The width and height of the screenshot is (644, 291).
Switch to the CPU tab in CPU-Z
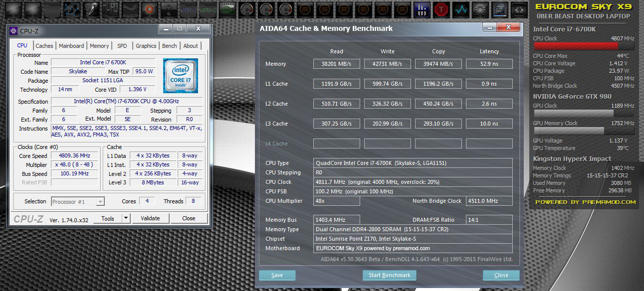tap(22, 45)
